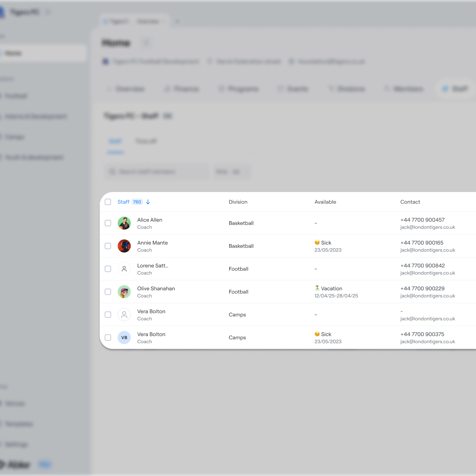Click Annie Mante's avatar photo

[x=124, y=246]
